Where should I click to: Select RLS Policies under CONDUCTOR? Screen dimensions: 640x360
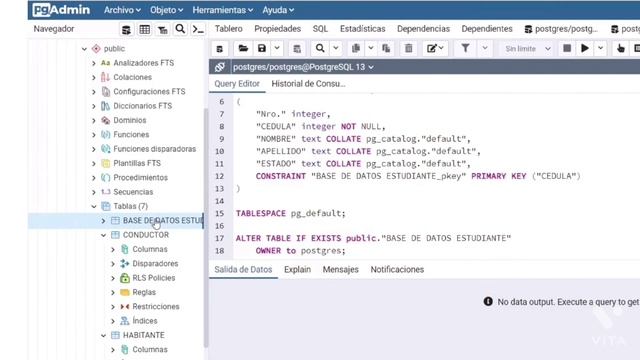click(153, 278)
